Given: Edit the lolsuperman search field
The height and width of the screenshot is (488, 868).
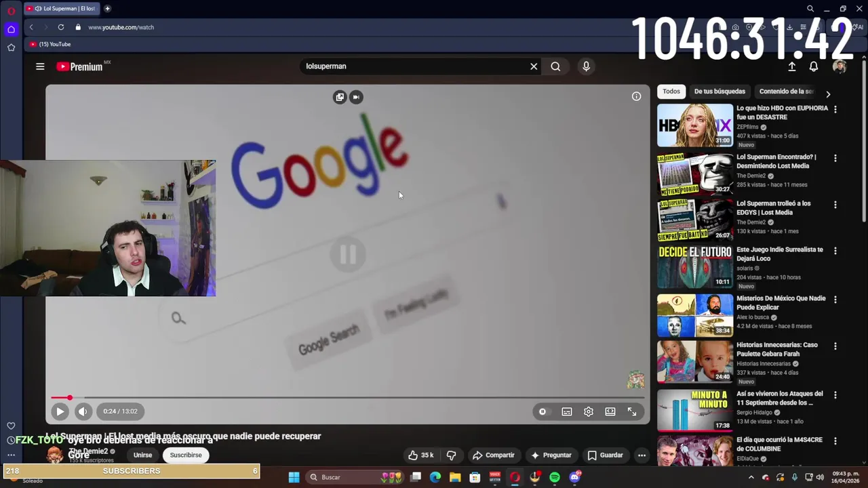Looking at the screenshot, I should pyautogui.click(x=414, y=66).
